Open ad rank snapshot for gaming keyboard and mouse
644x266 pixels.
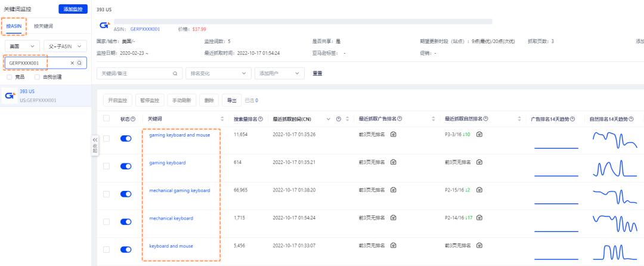tap(393, 134)
